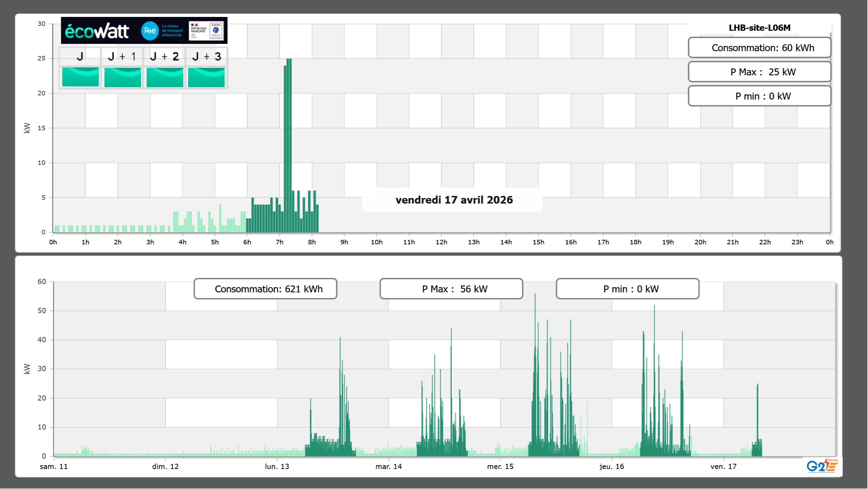This screenshot has height=489, width=868.
Task: Click the écoWatt logo
Action: tap(97, 31)
